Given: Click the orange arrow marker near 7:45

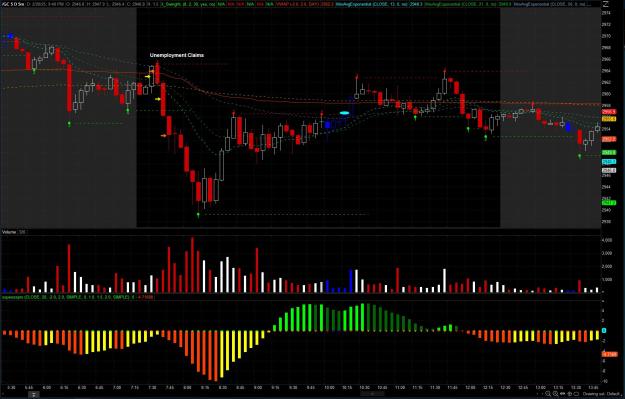Looking at the screenshot, I should [163, 136].
